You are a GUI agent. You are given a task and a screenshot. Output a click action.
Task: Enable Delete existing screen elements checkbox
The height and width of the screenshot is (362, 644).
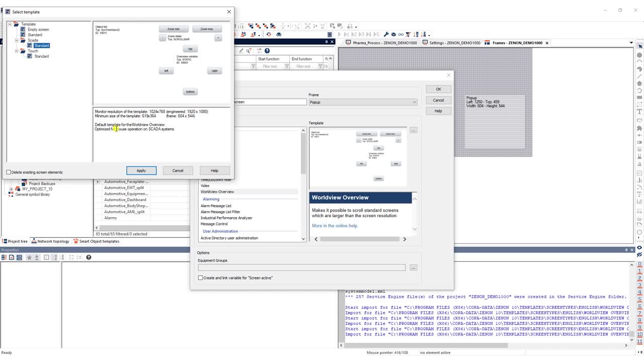point(9,172)
